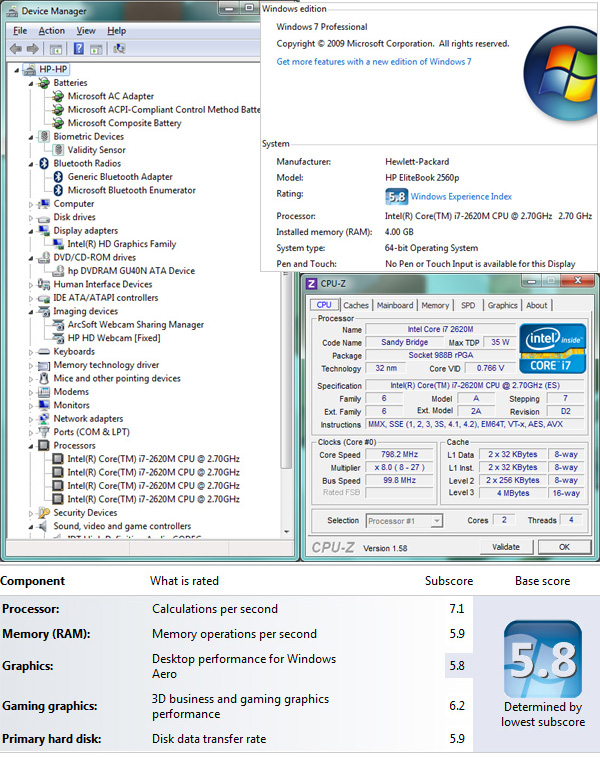Collapse the Biometric Devices node
The width and height of the screenshot is (600, 757).
coord(31,138)
